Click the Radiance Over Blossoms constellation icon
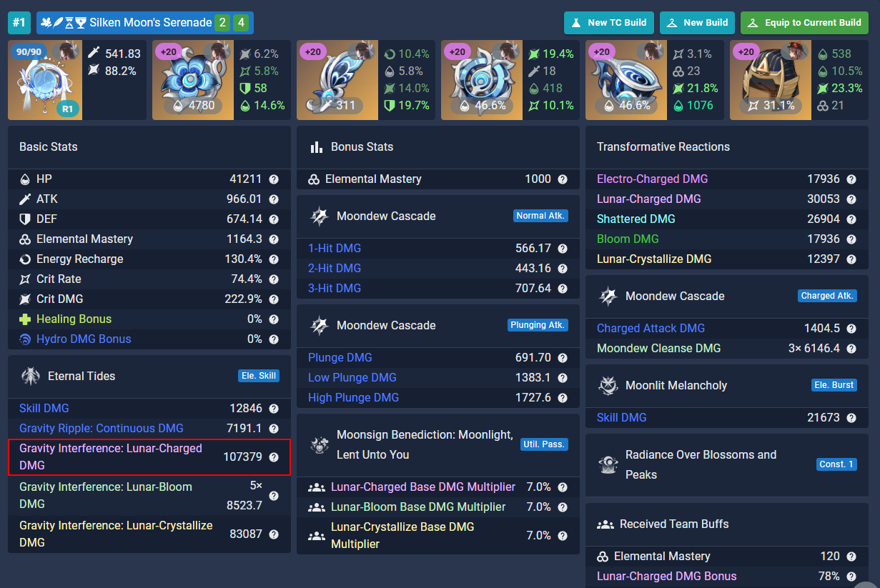880x588 pixels. [608, 464]
